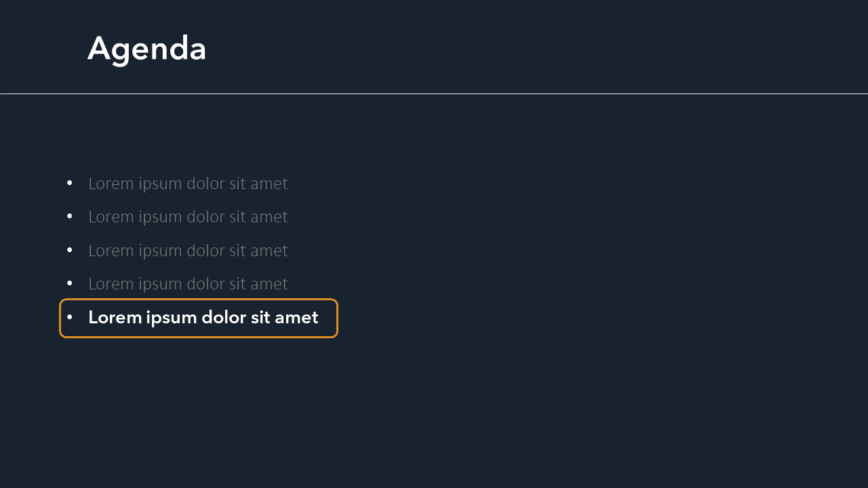Select the second Lorem ipsum bullet text
This screenshot has width=868, height=488.
pos(188,217)
